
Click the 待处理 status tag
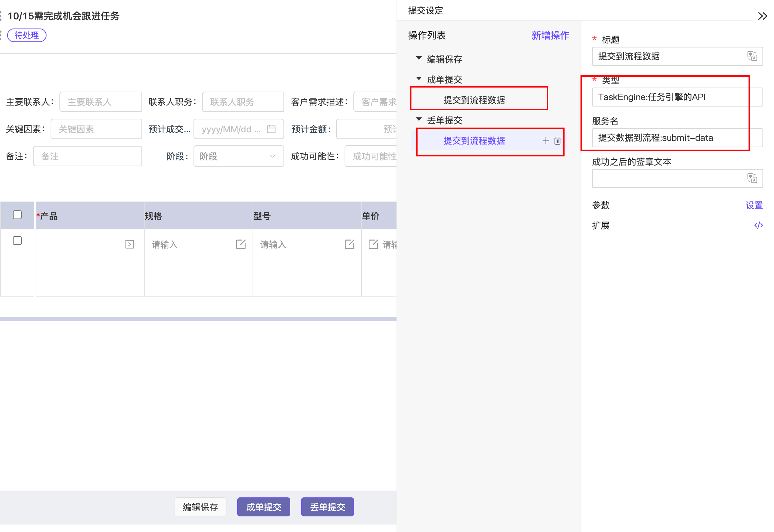tap(27, 35)
